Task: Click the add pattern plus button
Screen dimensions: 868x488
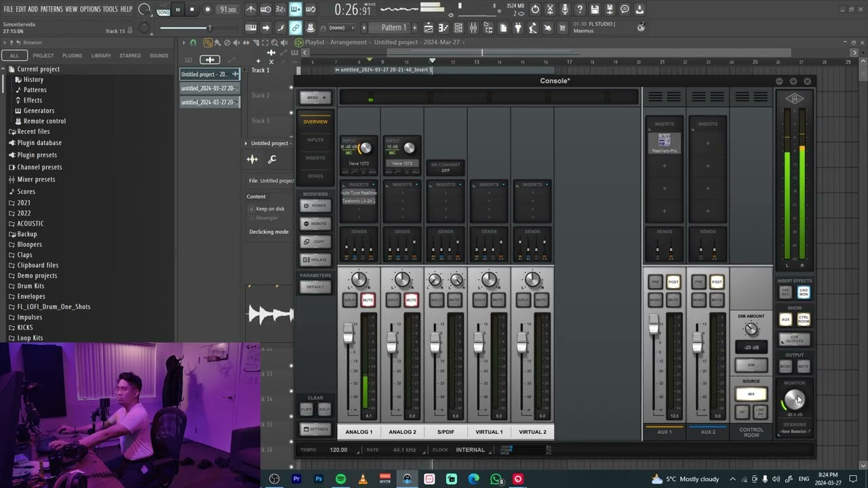Action: coord(416,28)
